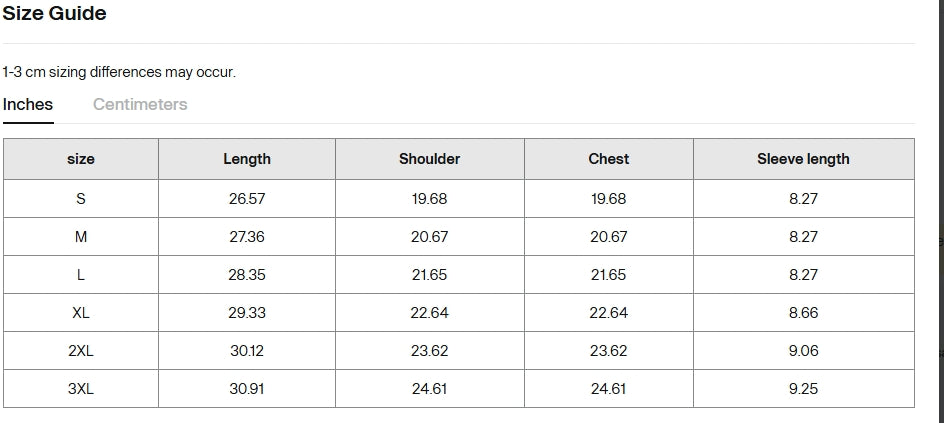The height and width of the screenshot is (423, 944).
Task: Click the 9.25 sleeve length cell
Action: (x=803, y=389)
